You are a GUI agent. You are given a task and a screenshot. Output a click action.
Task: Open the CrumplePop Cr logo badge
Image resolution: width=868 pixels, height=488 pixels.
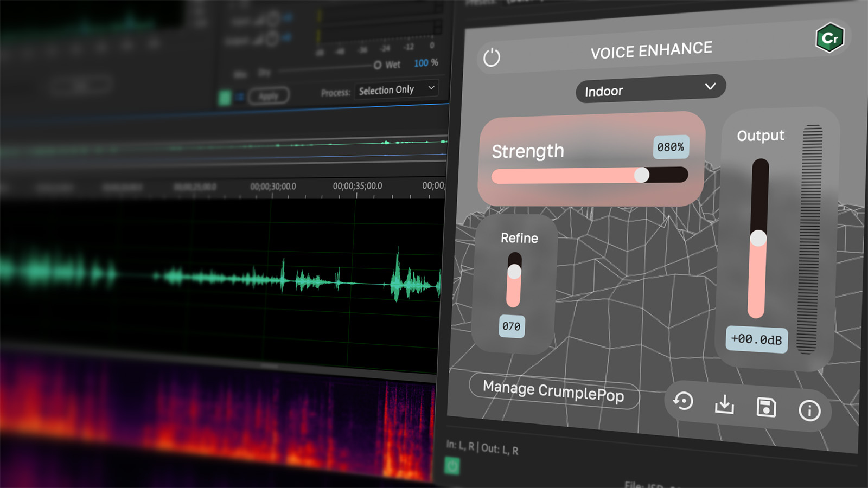tap(830, 37)
